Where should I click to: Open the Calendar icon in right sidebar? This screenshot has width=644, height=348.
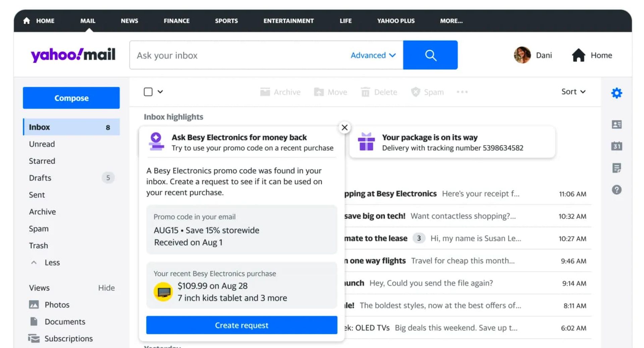[617, 146]
